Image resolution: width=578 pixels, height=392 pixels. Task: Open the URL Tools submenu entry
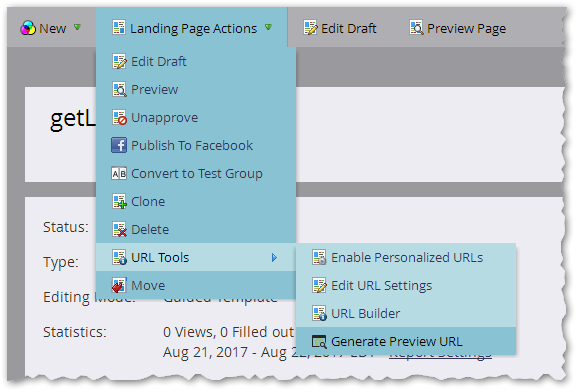point(196,257)
